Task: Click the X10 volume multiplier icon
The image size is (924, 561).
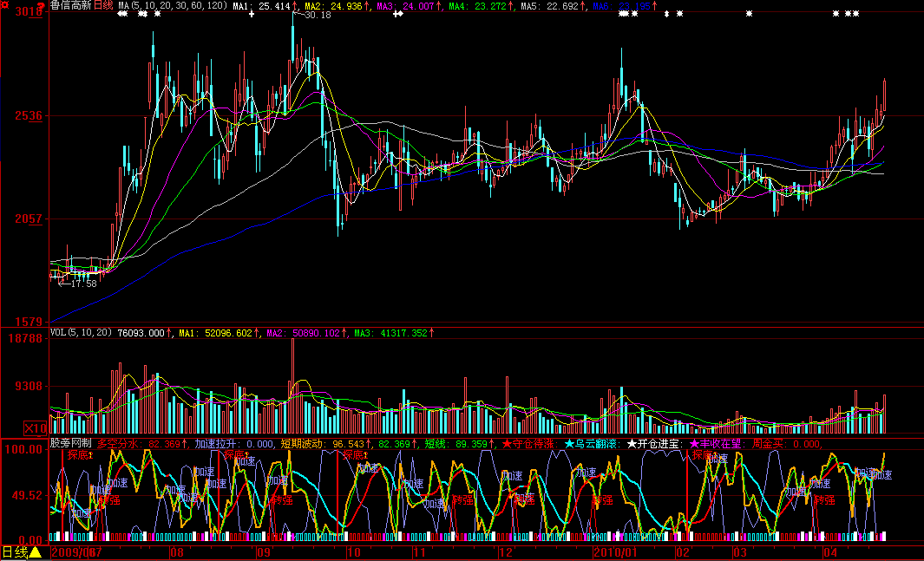Action: [x=35, y=427]
